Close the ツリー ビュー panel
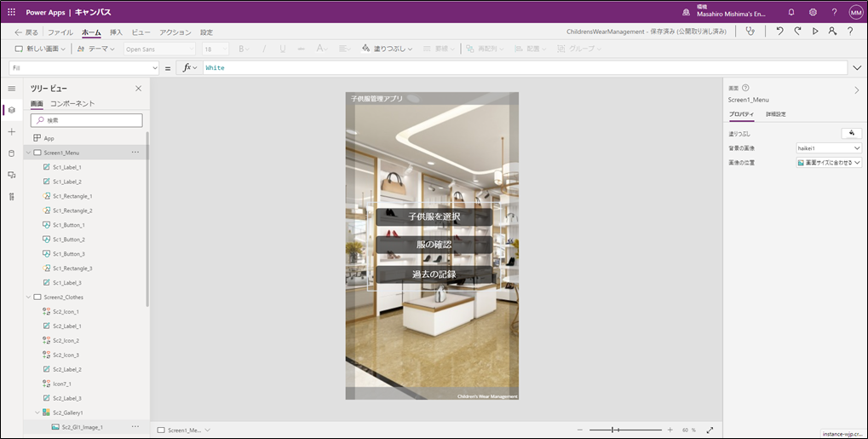The image size is (868, 439). pyautogui.click(x=138, y=89)
